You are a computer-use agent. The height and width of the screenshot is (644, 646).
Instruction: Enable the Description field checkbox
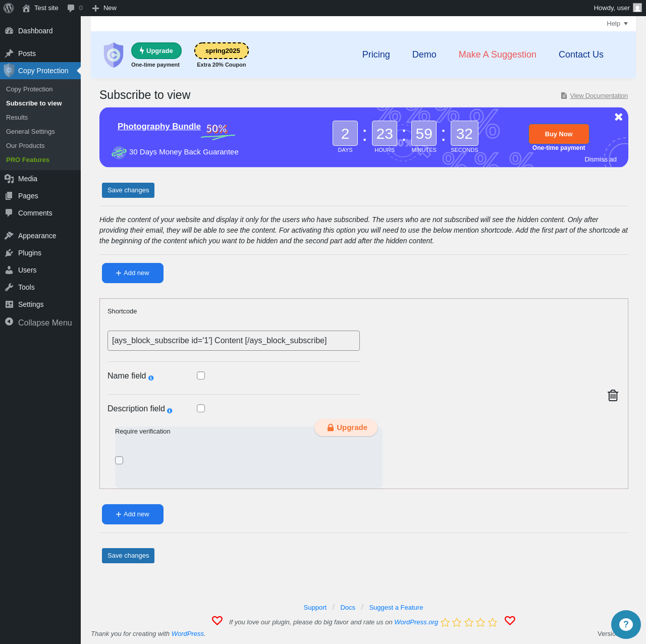(201, 408)
